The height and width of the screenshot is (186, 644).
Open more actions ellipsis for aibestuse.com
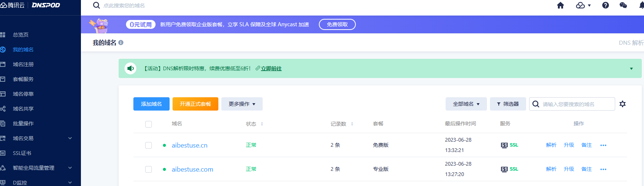pos(603,169)
